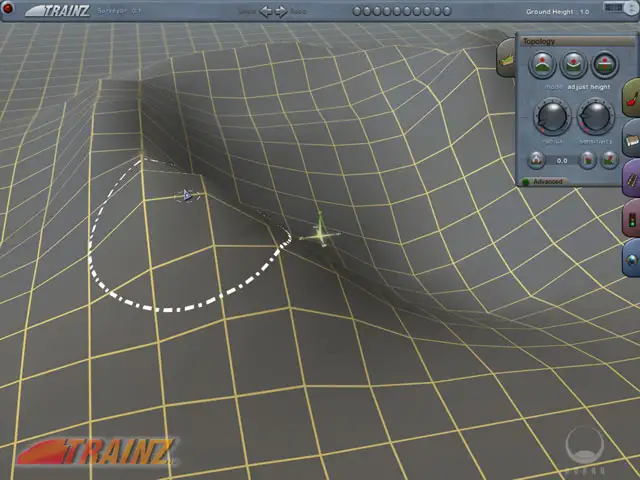The image size is (640, 480).
Task: Open the Paint tab with brush icon
Action: pos(632,98)
